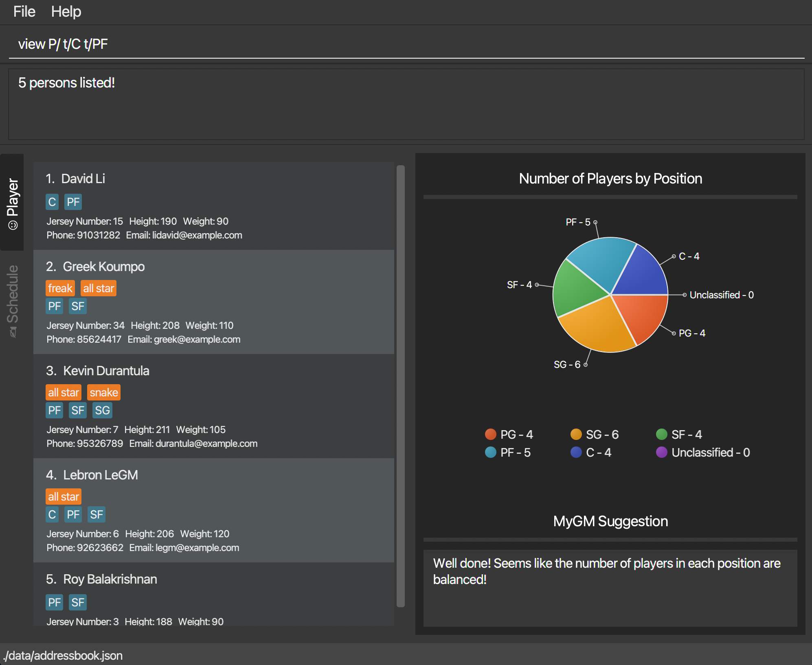Click the MyGM Suggestion message text

point(607,571)
